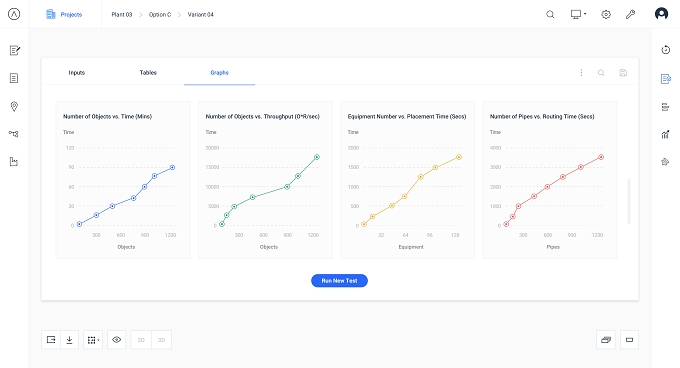Switch to the Tables tab
The height and width of the screenshot is (368, 680).
click(148, 72)
